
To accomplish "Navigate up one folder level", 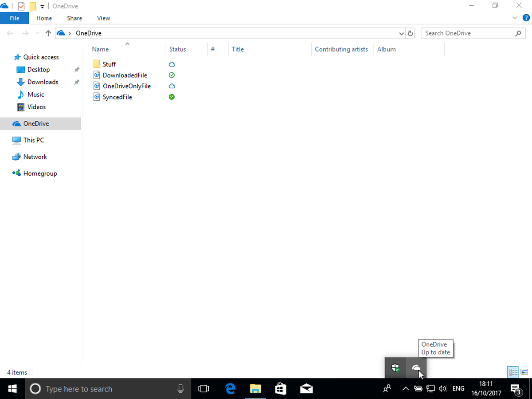I will (x=48, y=33).
